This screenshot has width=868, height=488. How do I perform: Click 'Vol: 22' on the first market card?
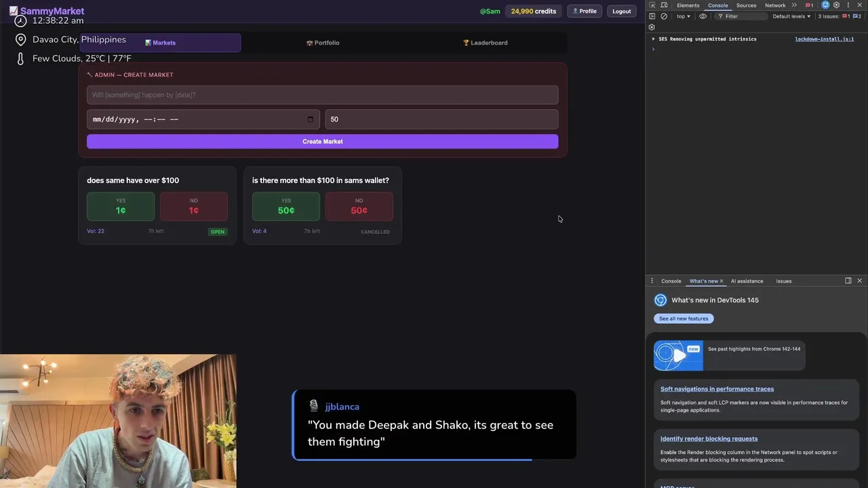[96, 231]
